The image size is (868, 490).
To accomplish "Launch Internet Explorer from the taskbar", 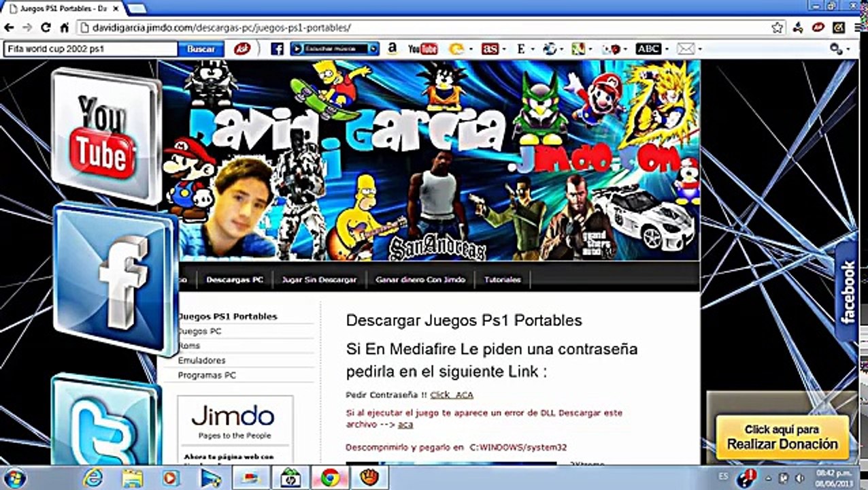I will tap(93, 478).
